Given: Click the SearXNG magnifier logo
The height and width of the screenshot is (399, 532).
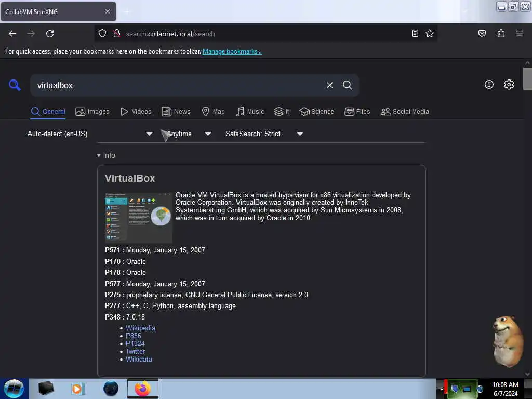Looking at the screenshot, I should pyautogui.click(x=15, y=85).
